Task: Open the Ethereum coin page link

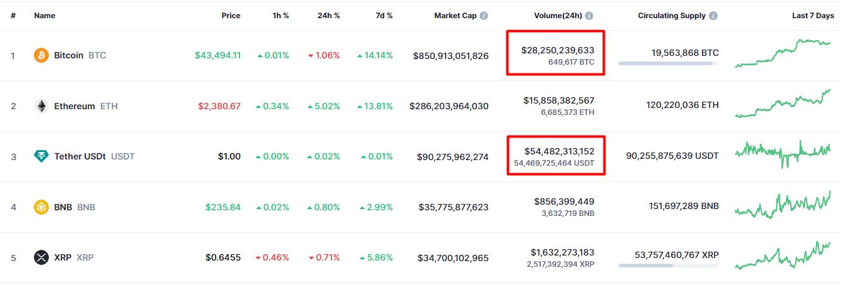Action: tap(75, 106)
